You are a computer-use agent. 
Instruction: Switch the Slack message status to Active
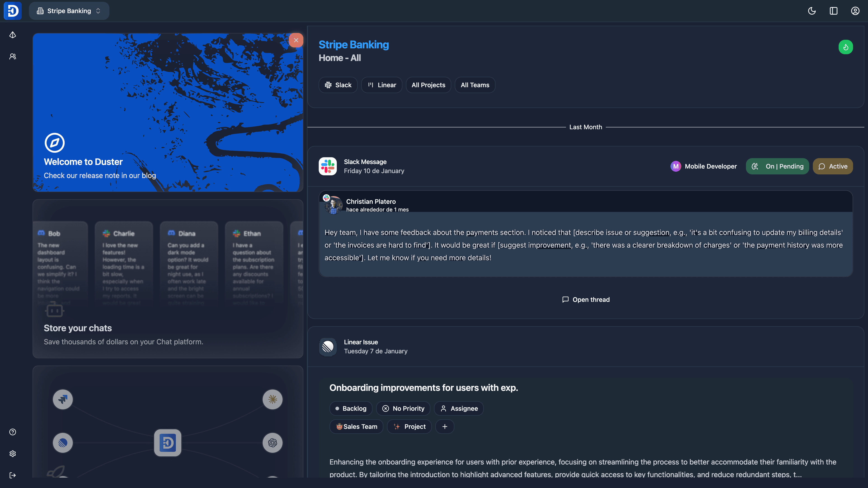[x=833, y=166]
